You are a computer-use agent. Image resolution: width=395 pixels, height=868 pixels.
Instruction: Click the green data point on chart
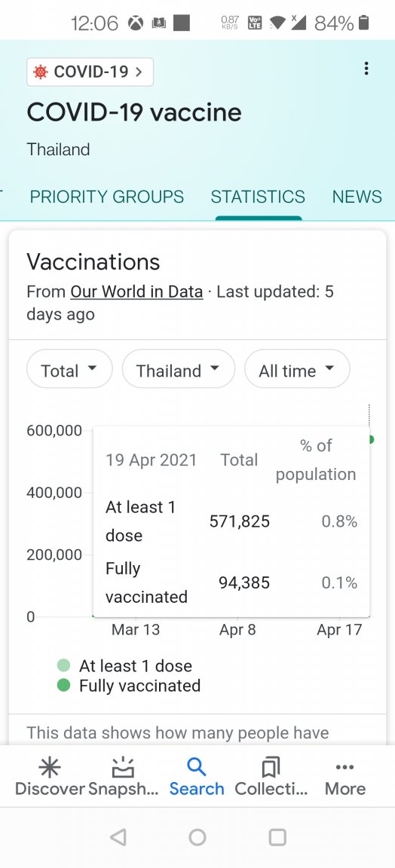pos(371,439)
